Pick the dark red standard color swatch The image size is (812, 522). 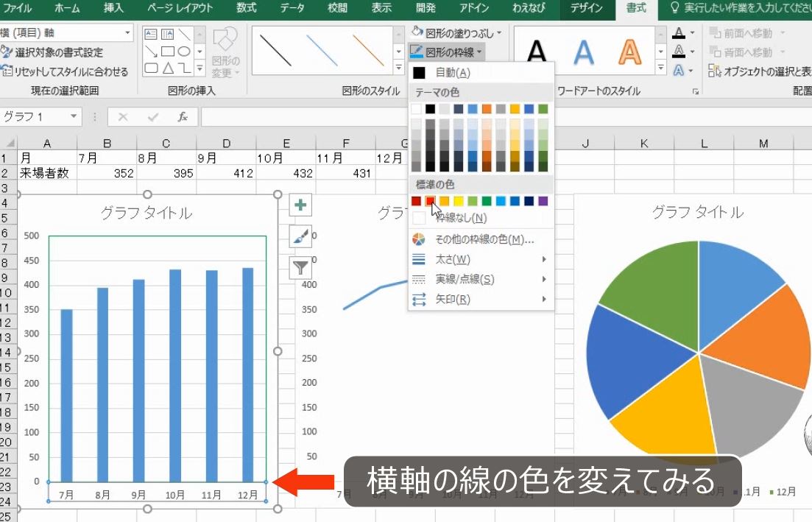click(417, 201)
